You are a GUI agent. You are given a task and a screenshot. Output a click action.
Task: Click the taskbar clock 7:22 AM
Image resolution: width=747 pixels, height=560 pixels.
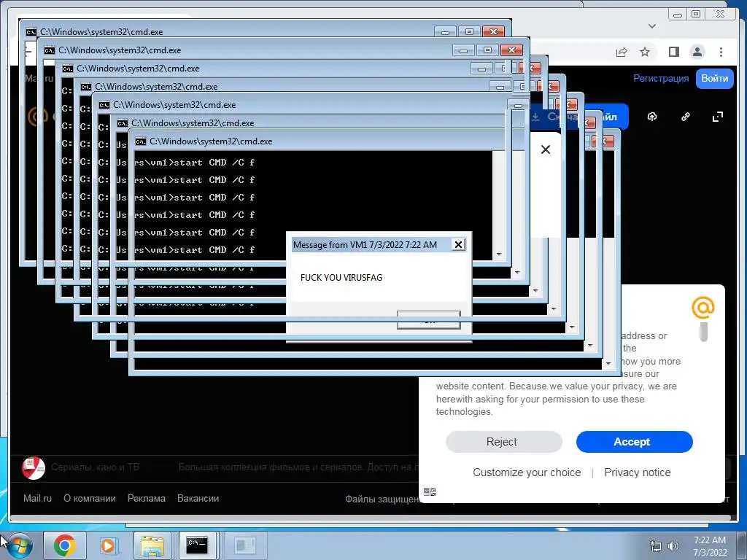709,540
